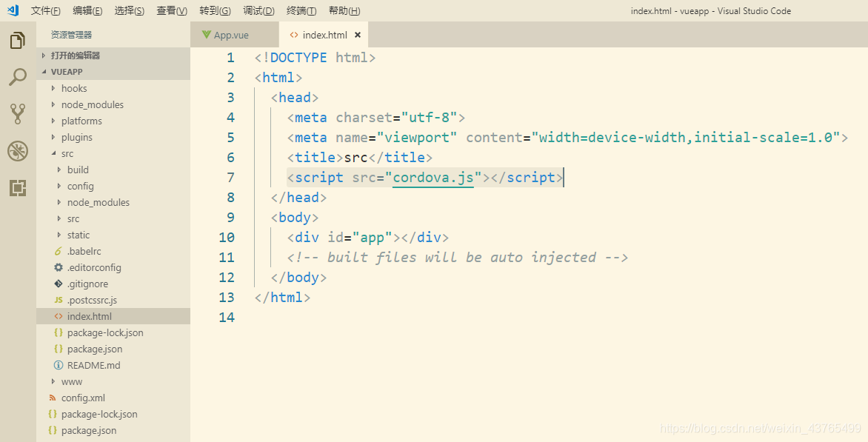
Task: Expand the platforms folder
Action: point(113,121)
